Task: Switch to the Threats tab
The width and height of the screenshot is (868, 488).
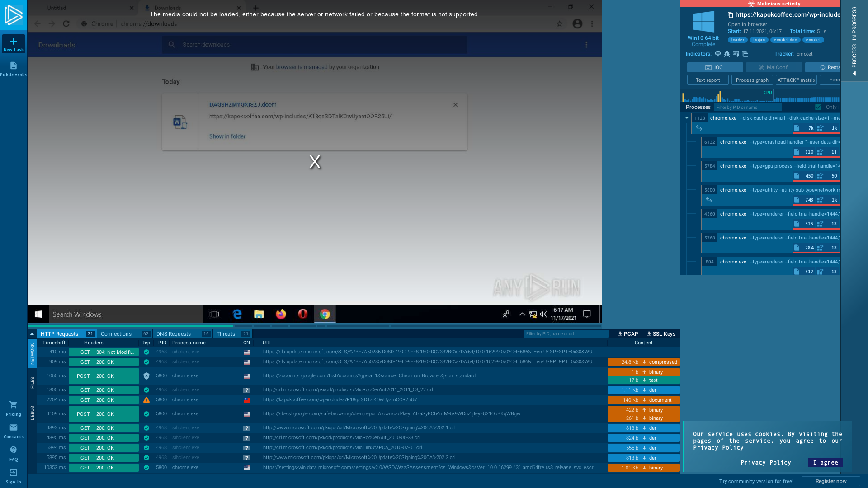Action: tap(233, 334)
